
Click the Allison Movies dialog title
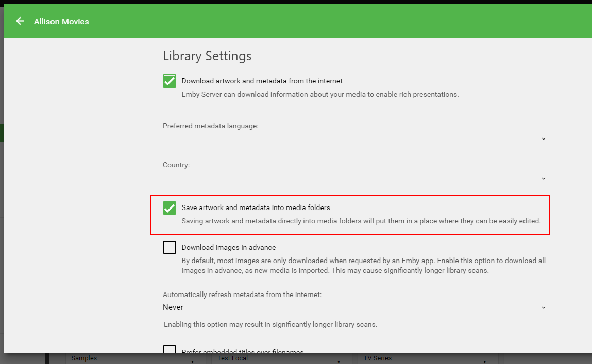(x=61, y=22)
